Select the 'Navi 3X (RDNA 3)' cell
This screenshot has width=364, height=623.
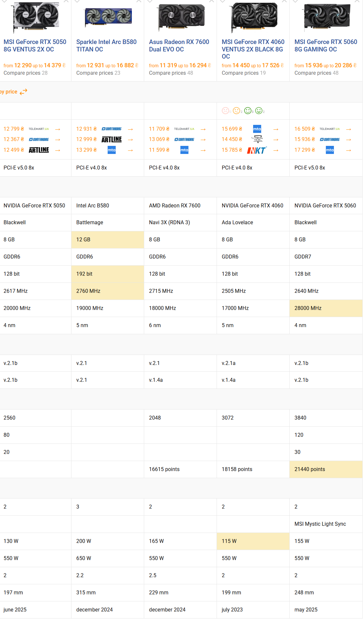point(180,223)
